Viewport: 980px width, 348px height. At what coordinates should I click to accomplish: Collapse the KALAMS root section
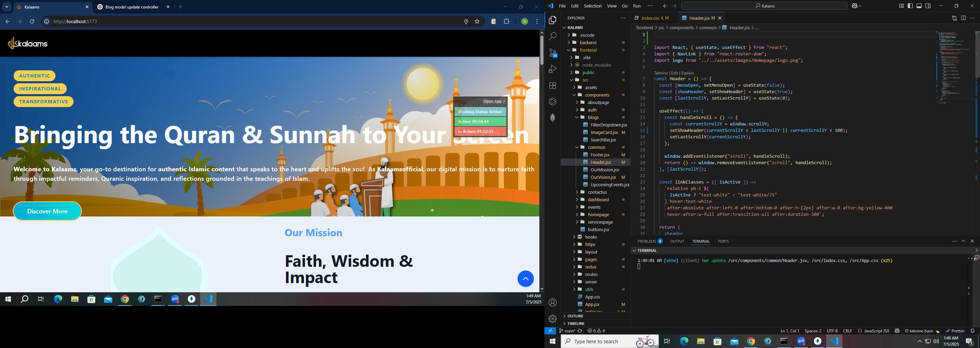[x=595, y=27]
